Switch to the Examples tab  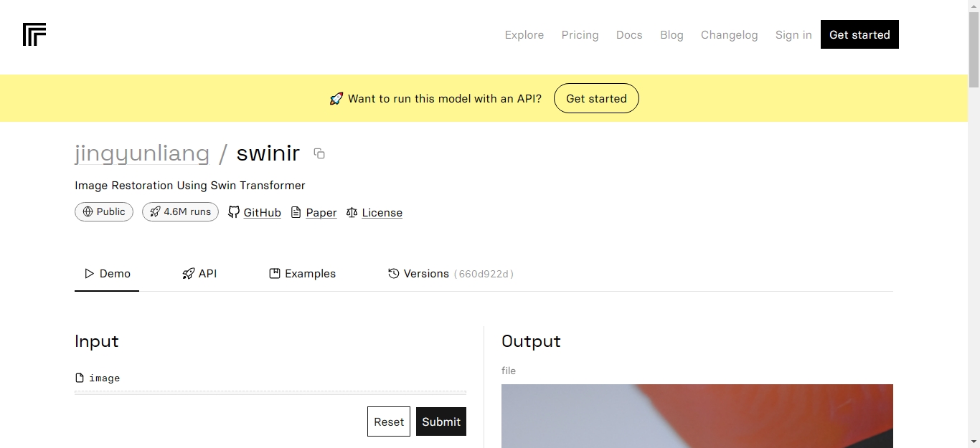click(x=302, y=274)
